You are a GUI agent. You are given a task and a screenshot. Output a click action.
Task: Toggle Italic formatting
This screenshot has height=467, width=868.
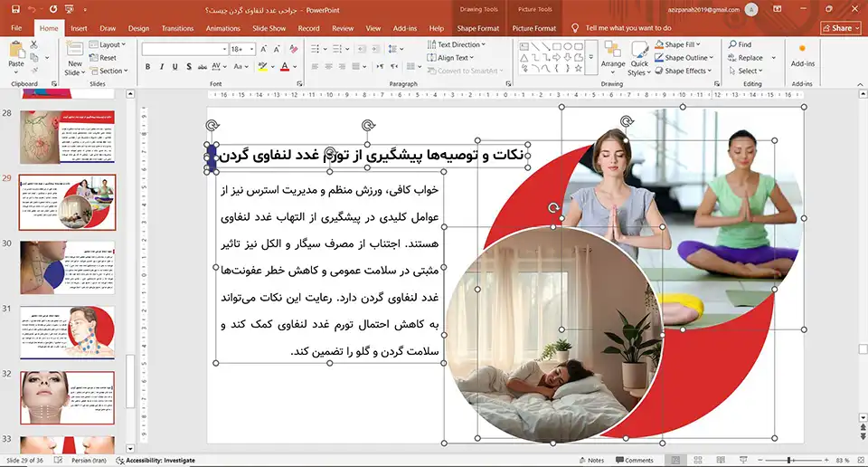click(161, 66)
